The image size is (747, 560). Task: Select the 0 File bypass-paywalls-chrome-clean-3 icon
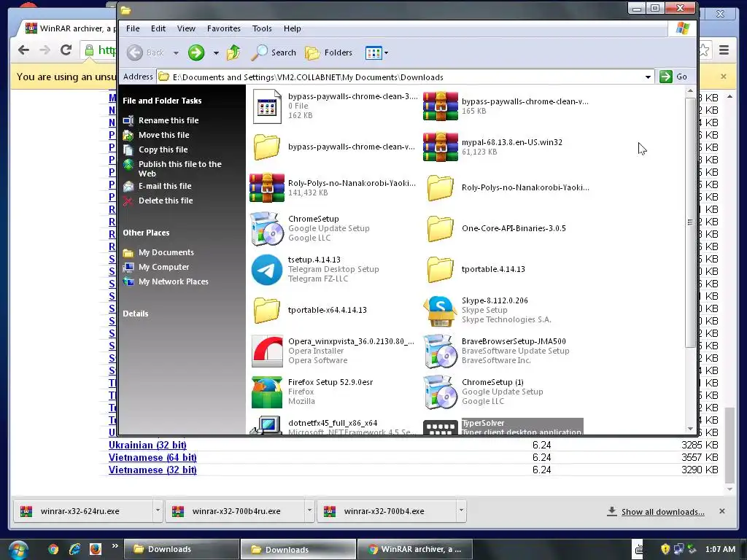coord(267,106)
